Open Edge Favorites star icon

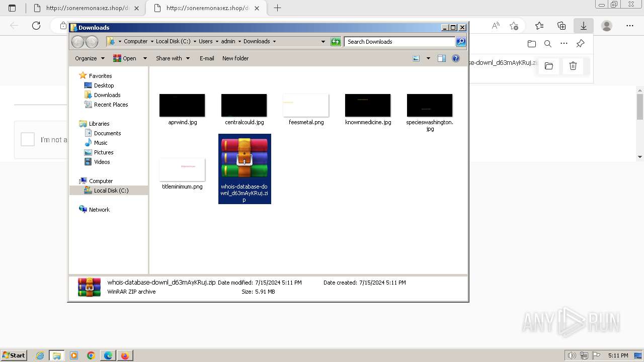coord(539,26)
